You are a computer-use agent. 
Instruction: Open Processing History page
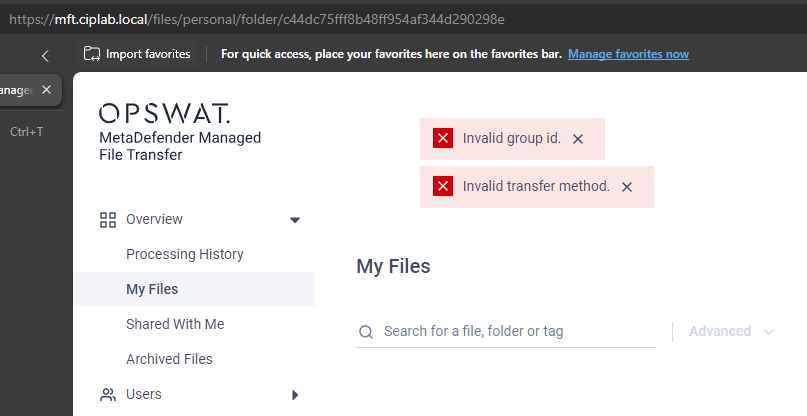[185, 254]
